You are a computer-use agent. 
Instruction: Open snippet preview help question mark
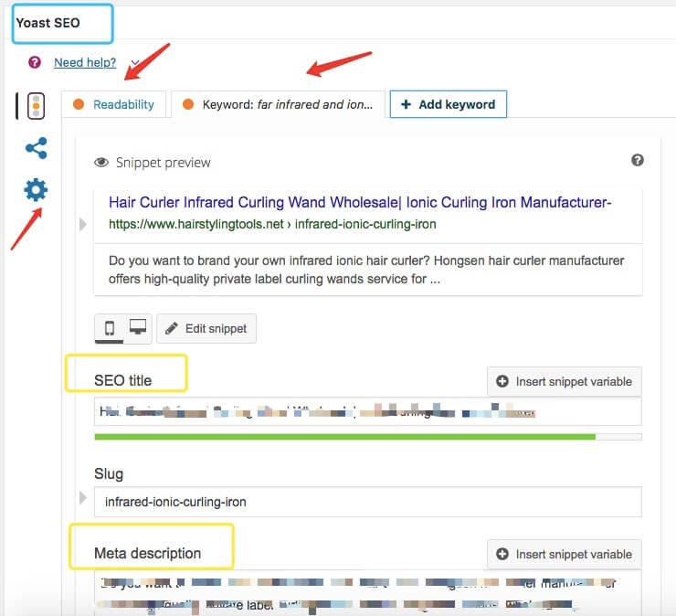click(638, 160)
